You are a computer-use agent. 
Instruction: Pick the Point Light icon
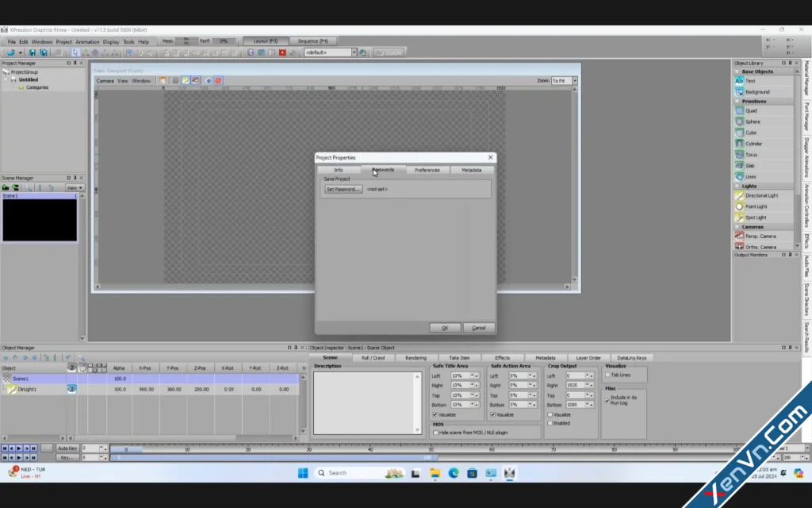(x=740, y=206)
